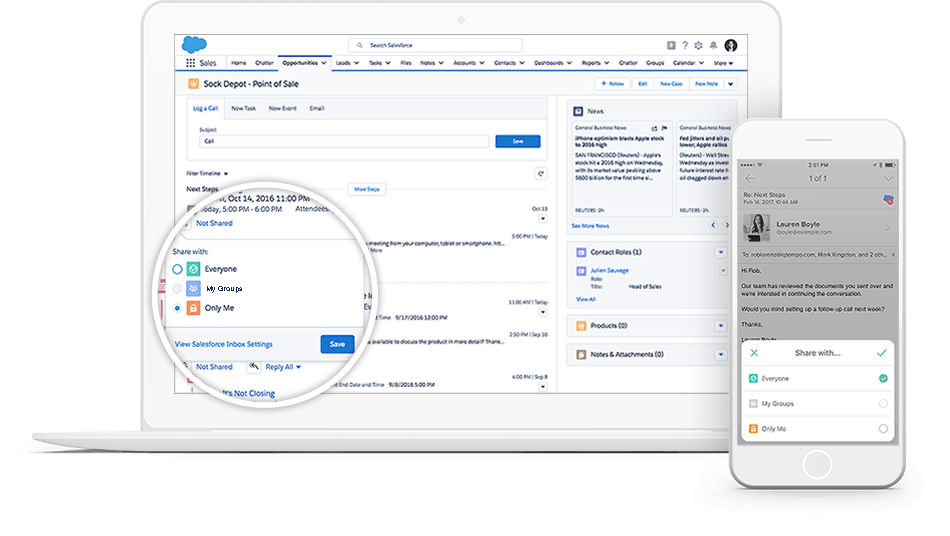This screenshot has height=536, width=950.
Task: Open the record actions dropdown beside New Note
Action: coord(731,84)
